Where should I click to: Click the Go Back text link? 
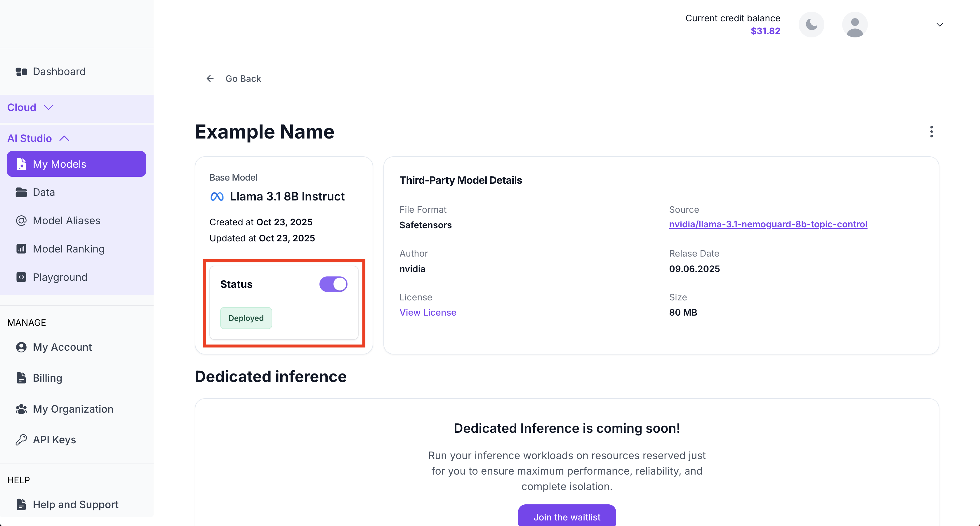coord(243,78)
